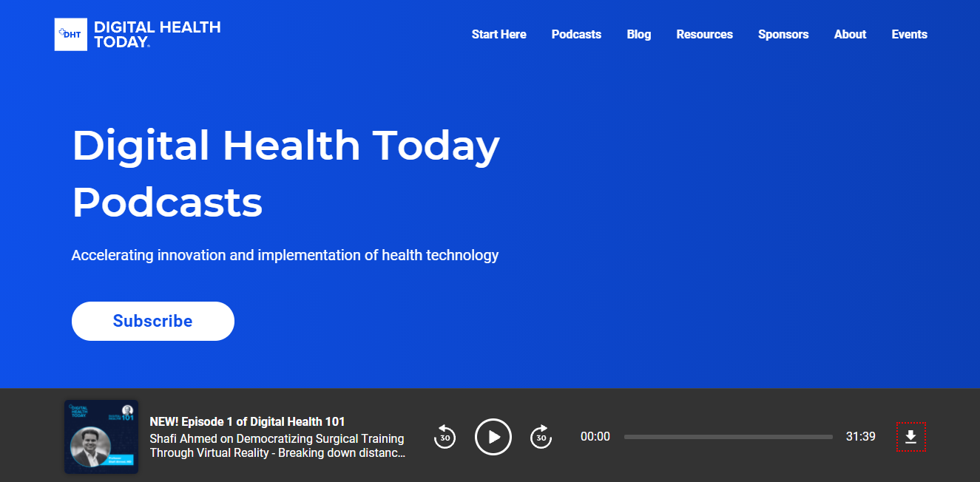Click the 31:39 duration label
This screenshot has width=980, height=482.
tap(861, 437)
